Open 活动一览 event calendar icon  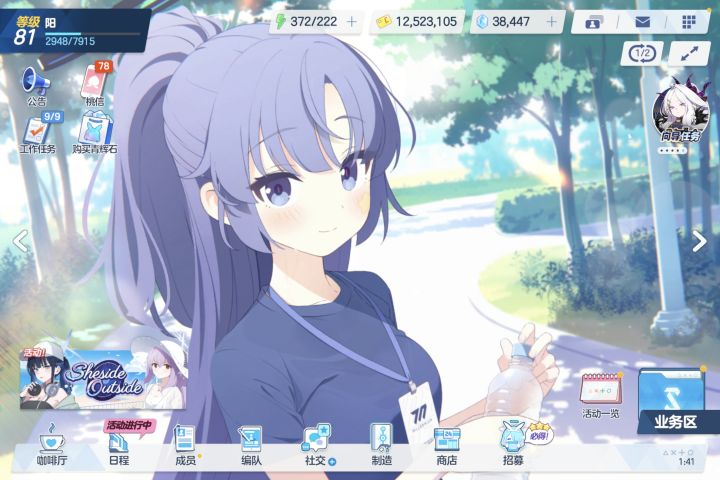(601, 395)
